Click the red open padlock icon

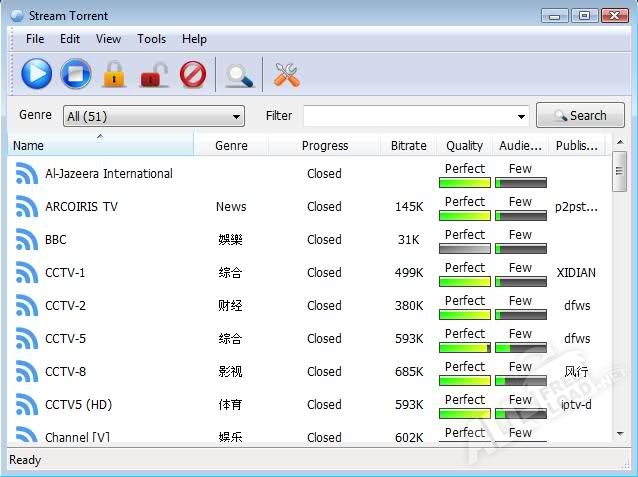coord(153,74)
